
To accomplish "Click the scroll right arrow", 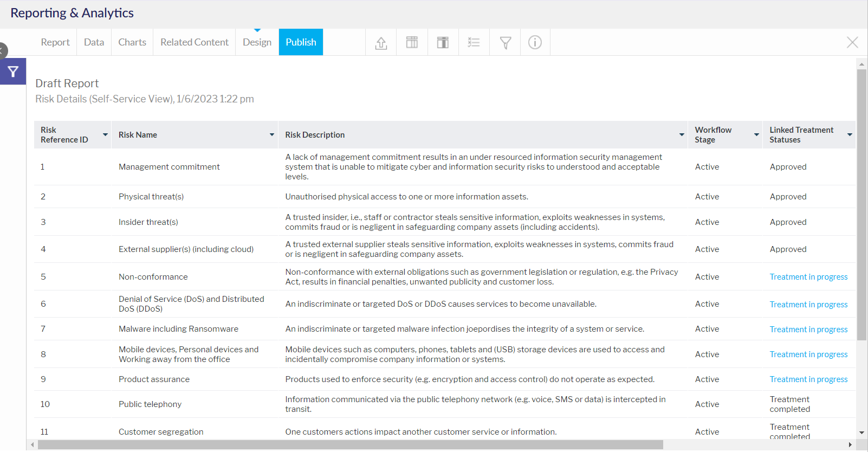I will 850,445.
